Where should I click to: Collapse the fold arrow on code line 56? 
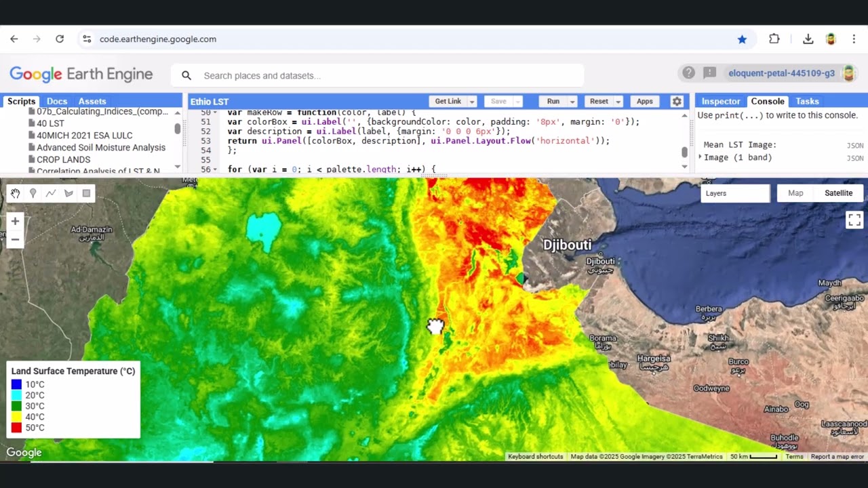click(216, 169)
